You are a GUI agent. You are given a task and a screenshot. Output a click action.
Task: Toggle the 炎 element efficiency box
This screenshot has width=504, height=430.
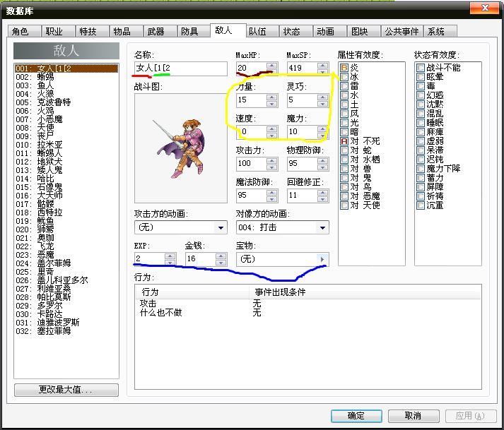coord(344,68)
